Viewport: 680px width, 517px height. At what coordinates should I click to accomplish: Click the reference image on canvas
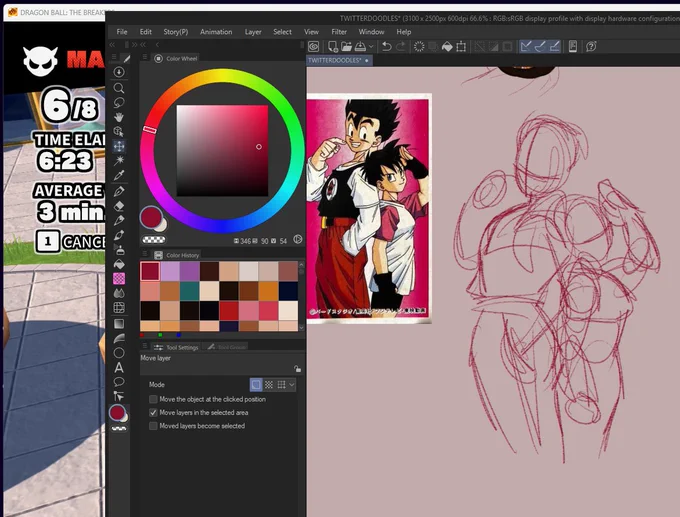point(369,208)
